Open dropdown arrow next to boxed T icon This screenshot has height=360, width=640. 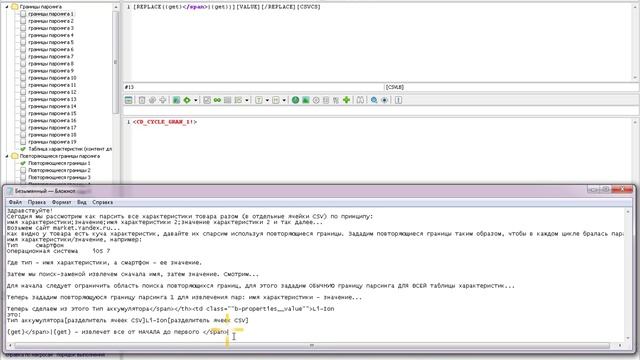coord(267,100)
